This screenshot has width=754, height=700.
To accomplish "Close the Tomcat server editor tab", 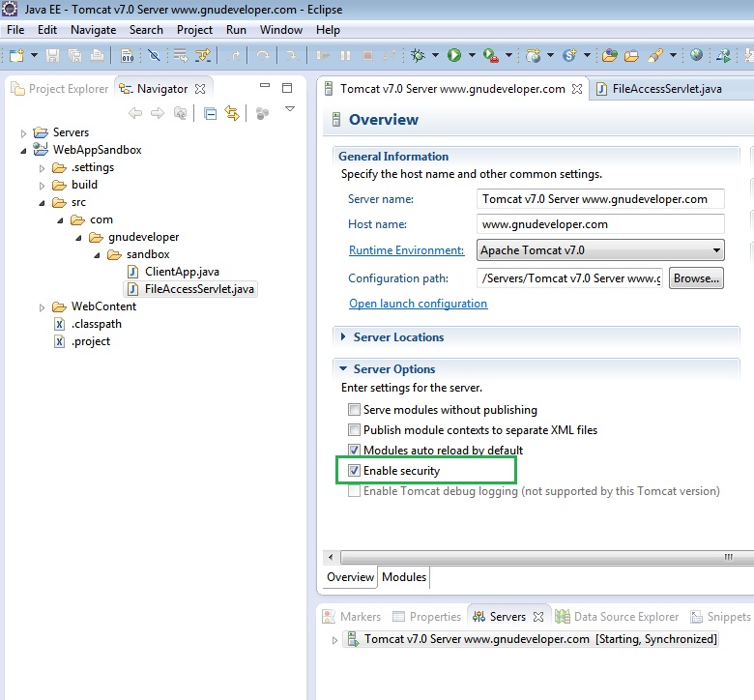I will [x=577, y=89].
